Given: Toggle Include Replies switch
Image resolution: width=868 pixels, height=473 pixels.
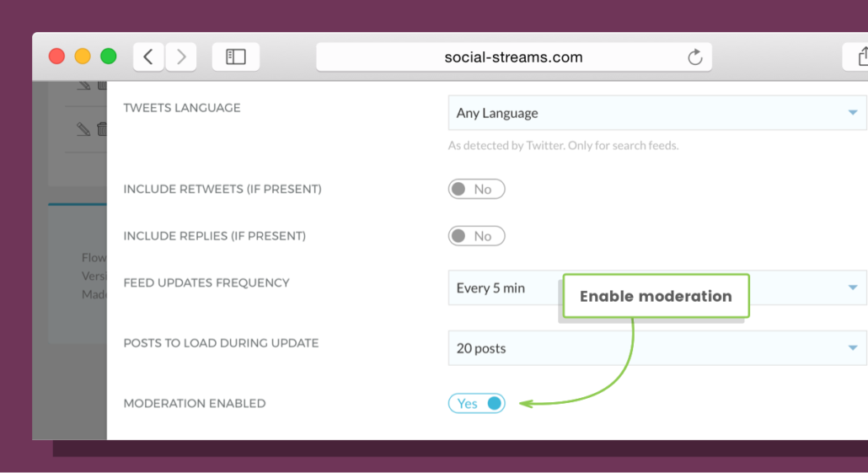Looking at the screenshot, I should tap(477, 236).
